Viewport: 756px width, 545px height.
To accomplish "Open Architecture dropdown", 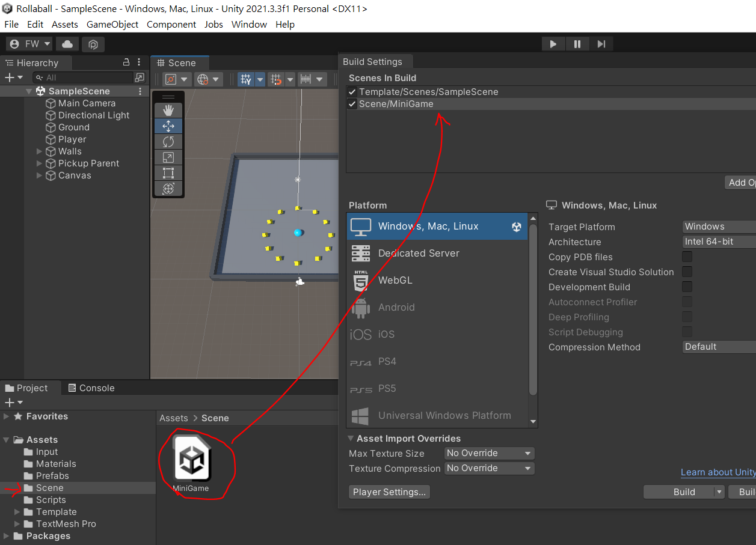I will click(x=719, y=242).
